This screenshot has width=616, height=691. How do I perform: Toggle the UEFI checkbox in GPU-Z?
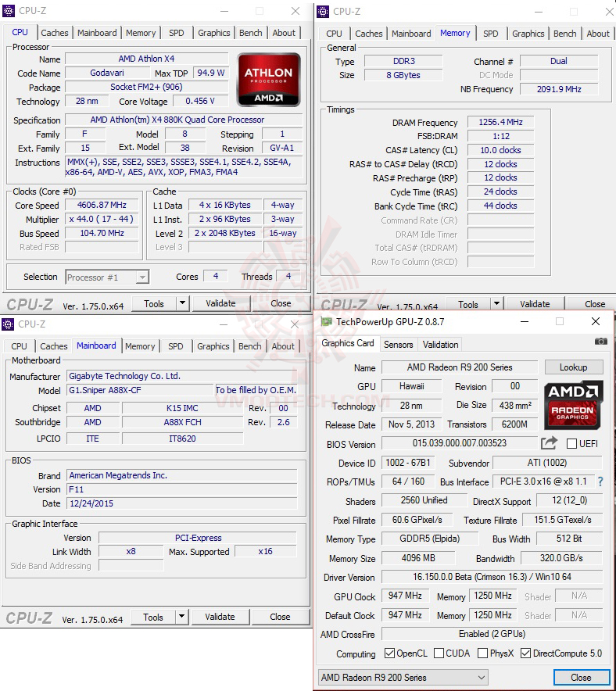tap(571, 443)
